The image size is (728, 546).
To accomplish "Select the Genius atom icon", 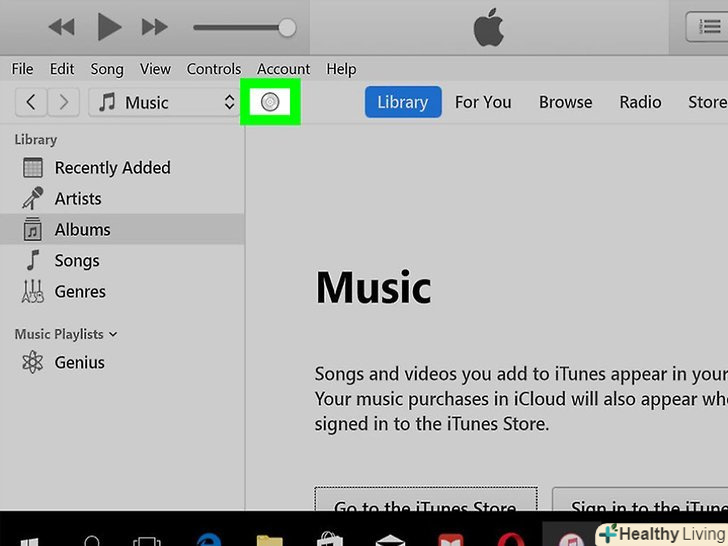I will (32, 362).
